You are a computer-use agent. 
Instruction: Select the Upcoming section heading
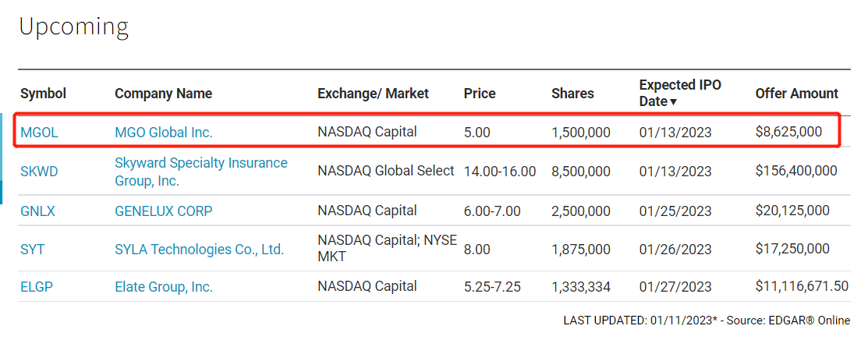click(x=73, y=27)
